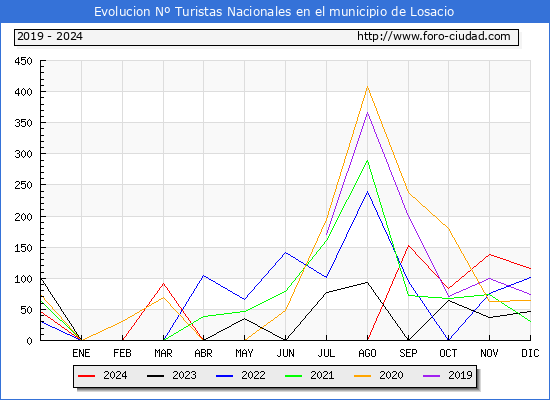The height and width of the screenshot is (400, 550).
Task: Click the red 2024 peak at MAR
Action: click(163, 284)
